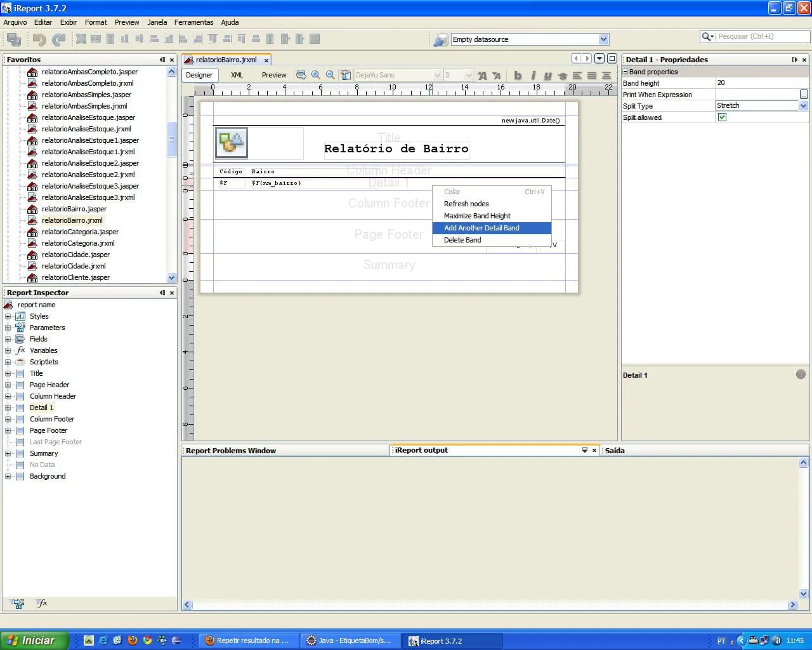Viewport: 812px width, 650px height.
Task: Click the Iniciar start button
Action: click(34, 640)
